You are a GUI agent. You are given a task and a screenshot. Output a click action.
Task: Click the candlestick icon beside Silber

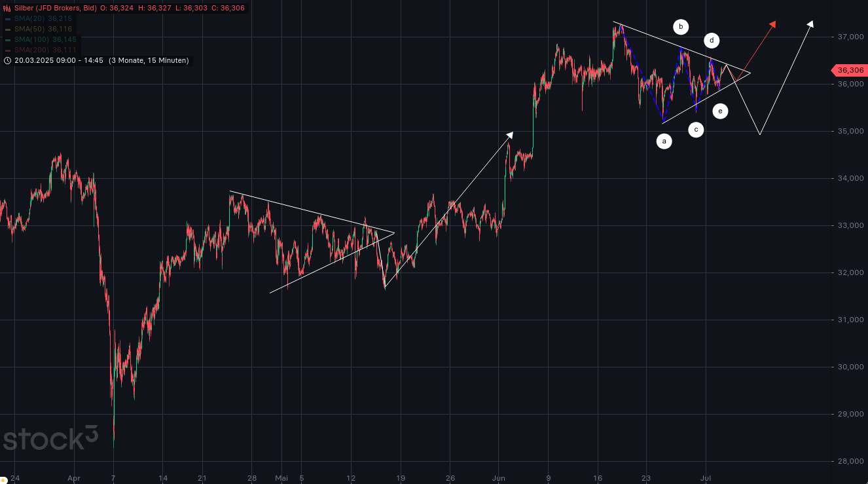pyautogui.click(x=7, y=8)
